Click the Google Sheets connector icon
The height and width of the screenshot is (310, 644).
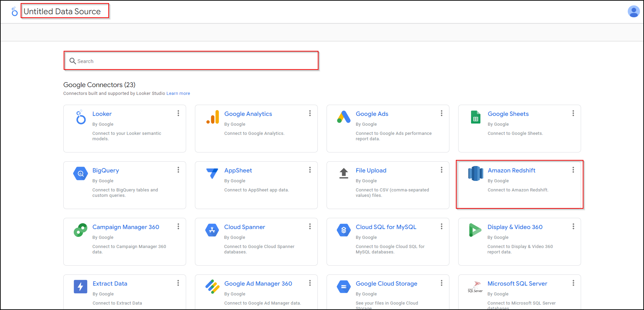[x=476, y=117]
